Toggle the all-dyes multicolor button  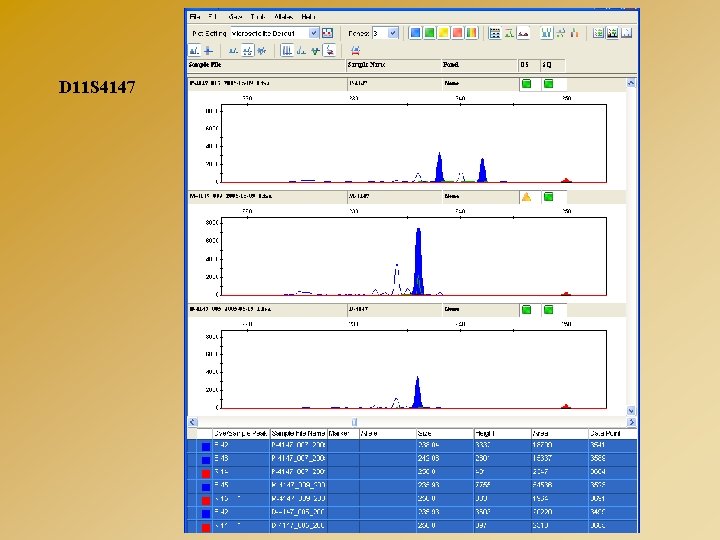[472, 33]
